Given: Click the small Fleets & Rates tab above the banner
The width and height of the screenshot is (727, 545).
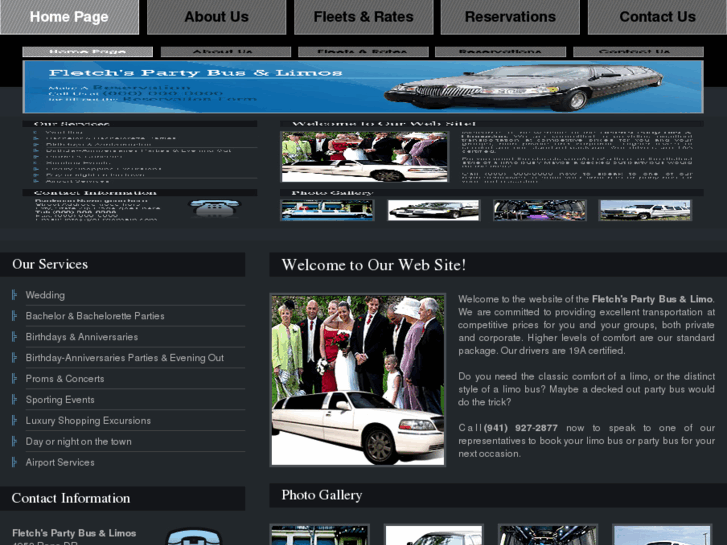Looking at the screenshot, I should tap(363, 51).
